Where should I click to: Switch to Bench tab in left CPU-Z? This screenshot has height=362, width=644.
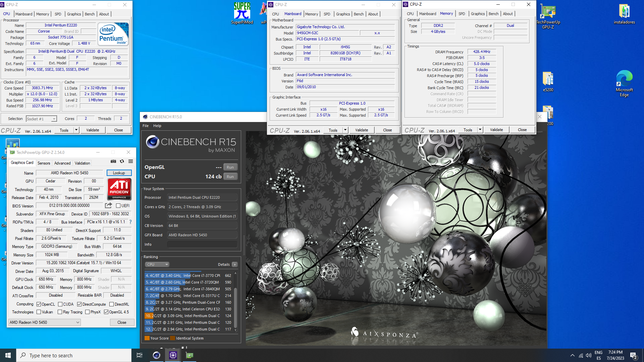[x=90, y=14]
